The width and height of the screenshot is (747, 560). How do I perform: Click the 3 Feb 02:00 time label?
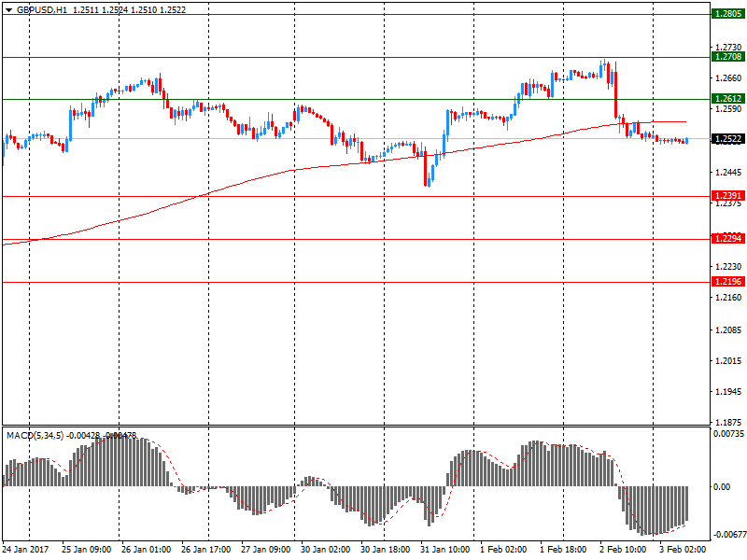pos(683,550)
